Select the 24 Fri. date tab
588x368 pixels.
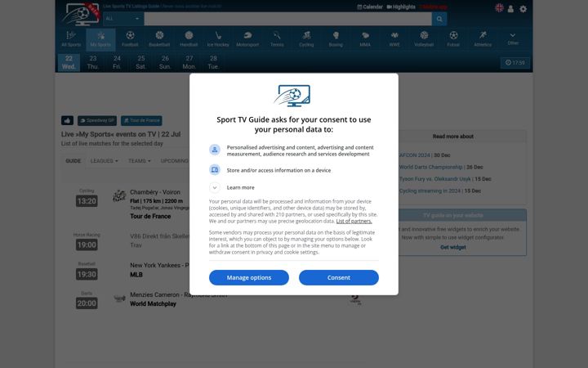pos(117,62)
